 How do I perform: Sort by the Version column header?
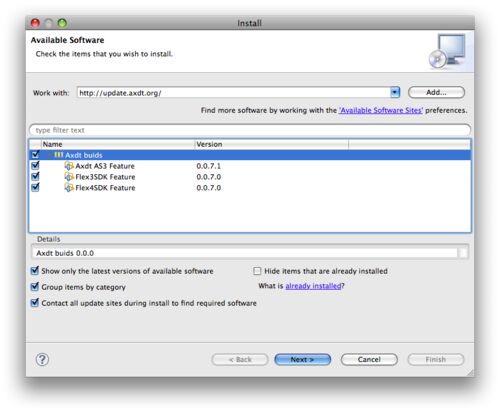271,144
